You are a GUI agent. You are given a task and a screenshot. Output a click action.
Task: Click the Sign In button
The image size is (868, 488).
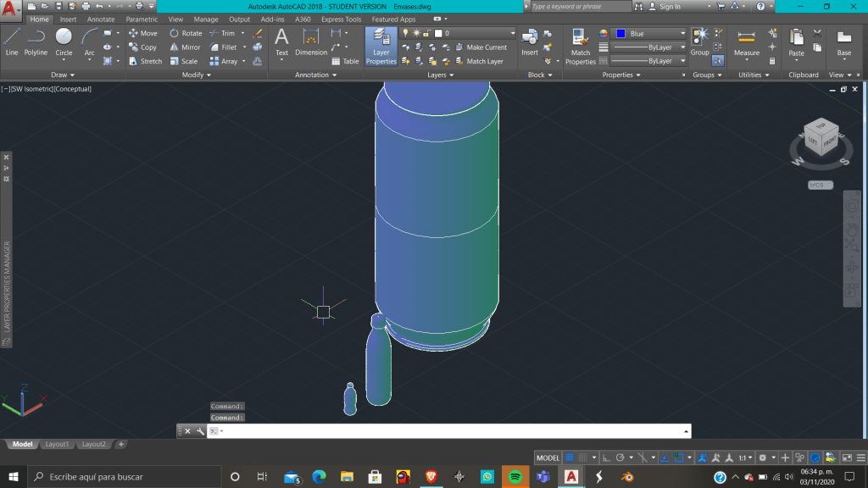pos(670,7)
